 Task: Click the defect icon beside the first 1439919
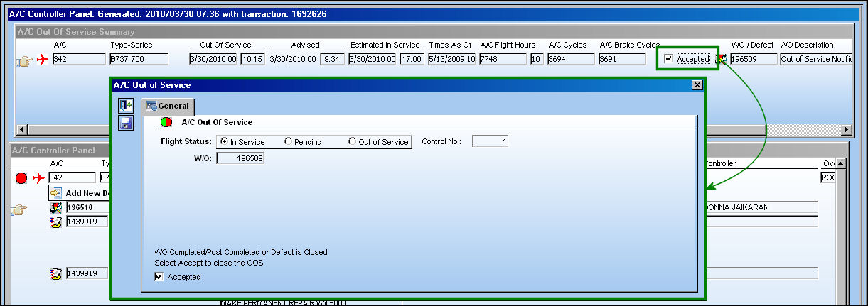point(56,222)
